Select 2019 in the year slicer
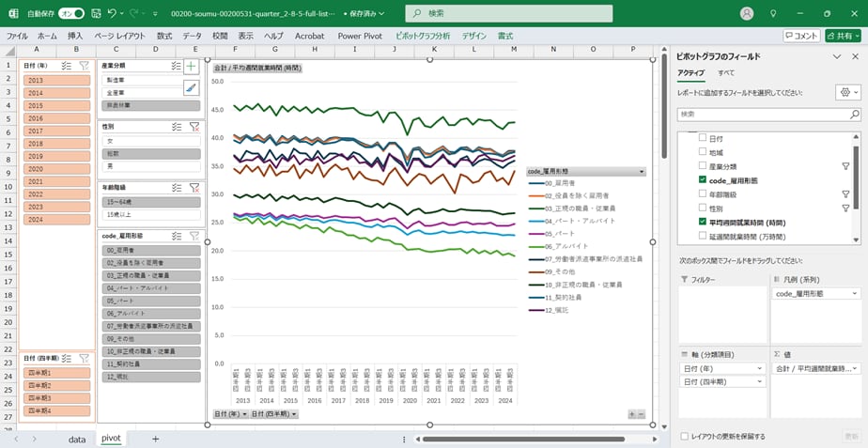Image resolution: width=868 pixels, height=448 pixels. pyautogui.click(x=36, y=157)
